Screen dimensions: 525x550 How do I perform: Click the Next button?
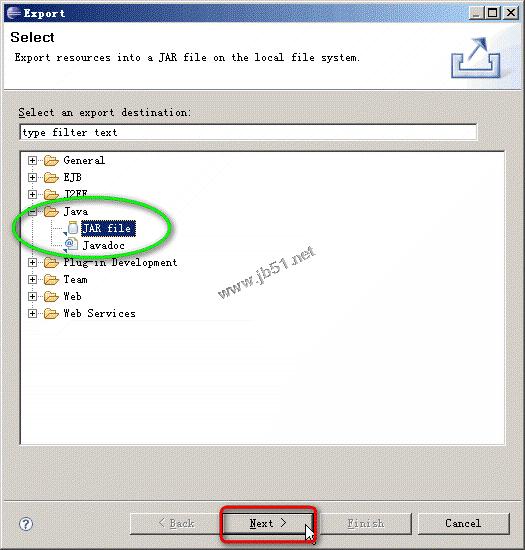coord(268,524)
